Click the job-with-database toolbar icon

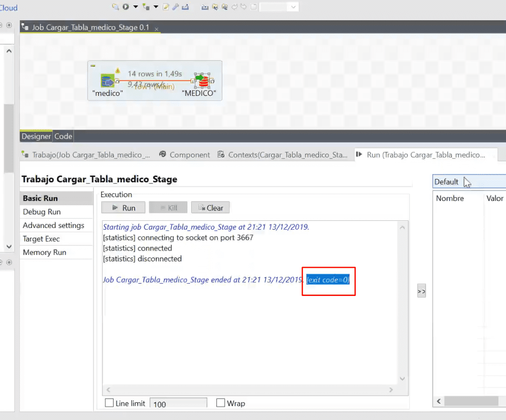tap(146, 7)
